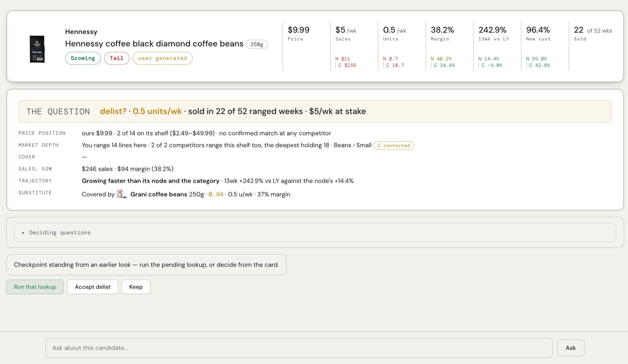Click the $5 /wk Sales value
Image resolution: width=628 pixels, height=364 pixels.
346,30
